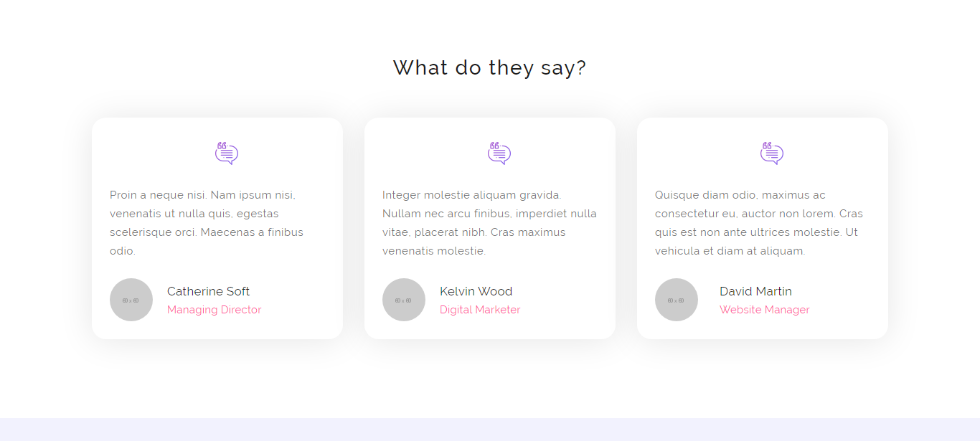Click Kelvin Wood's avatar image
The height and width of the screenshot is (441, 980).
pos(404,300)
